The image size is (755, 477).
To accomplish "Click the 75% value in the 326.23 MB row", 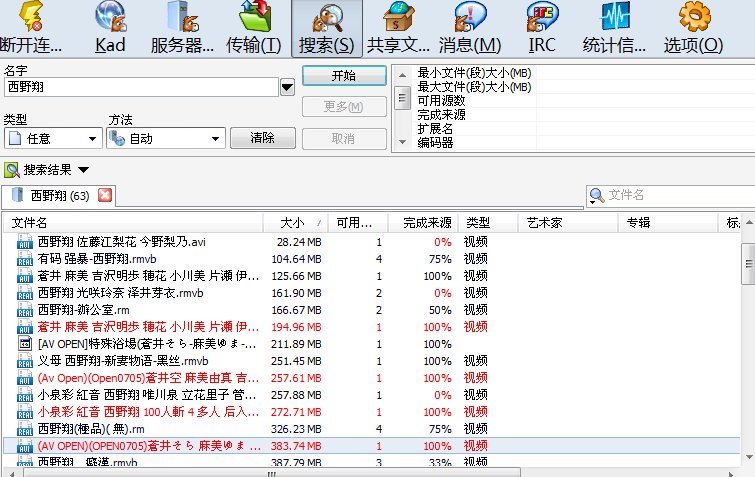I will pos(440,429).
